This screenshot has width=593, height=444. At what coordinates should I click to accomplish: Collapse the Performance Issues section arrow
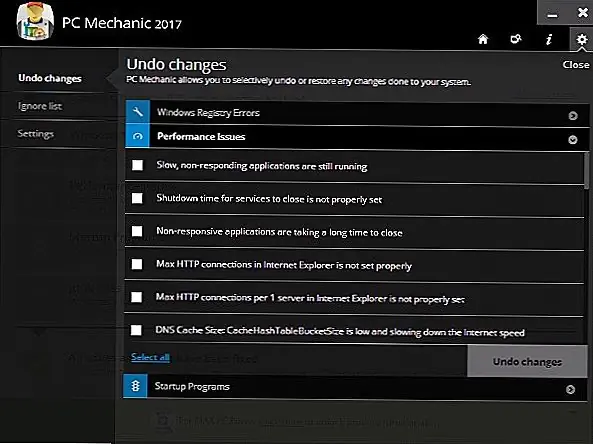click(x=573, y=140)
